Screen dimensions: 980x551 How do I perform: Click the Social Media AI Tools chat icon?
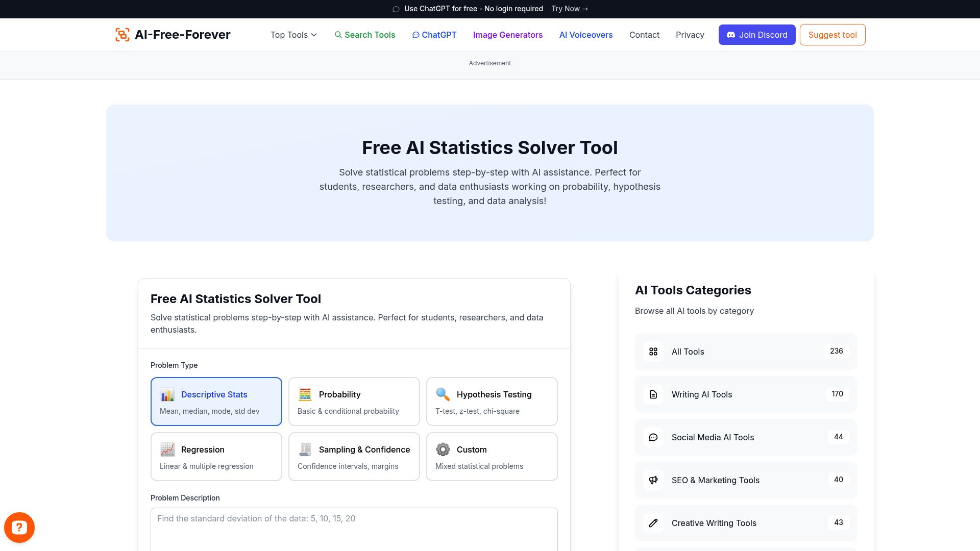(653, 437)
